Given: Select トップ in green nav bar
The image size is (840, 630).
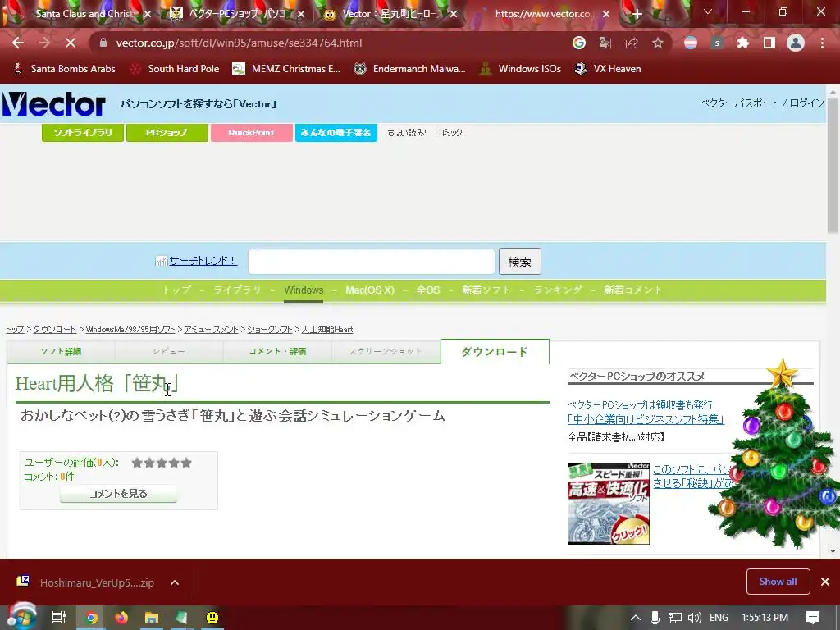Looking at the screenshot, I should pyautogui.click(x=177, y=290).
